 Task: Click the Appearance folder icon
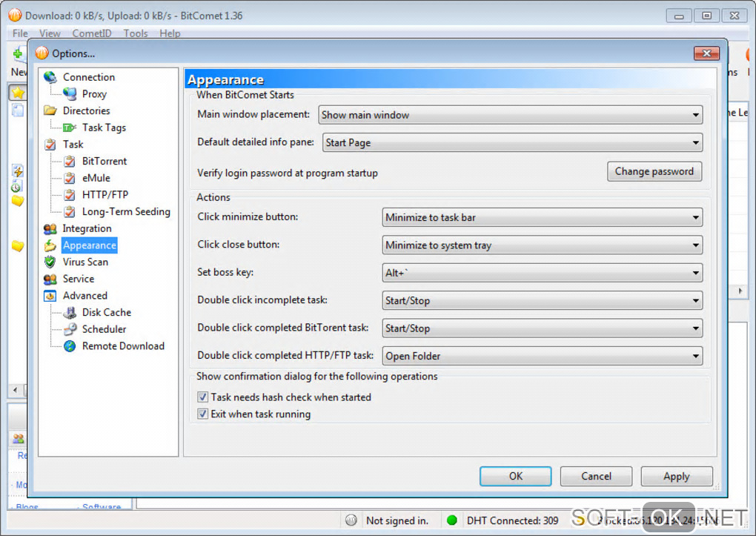pos(50,245)
